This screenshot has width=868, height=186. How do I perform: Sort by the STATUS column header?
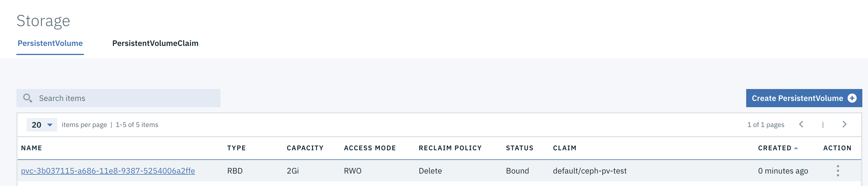pyautogui.click(x=520, y=148)
